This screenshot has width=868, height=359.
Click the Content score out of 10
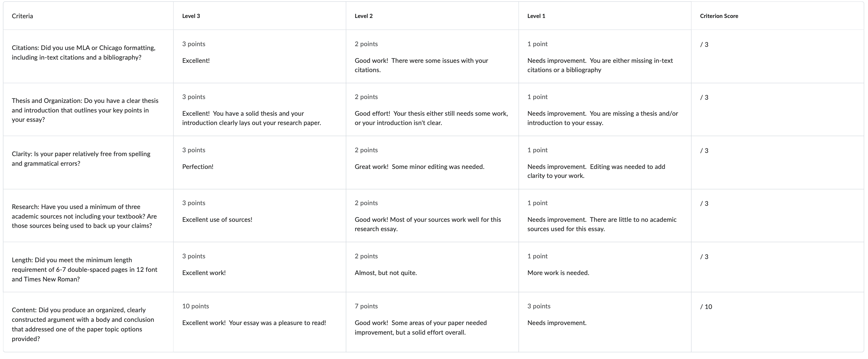click(706, 307)
